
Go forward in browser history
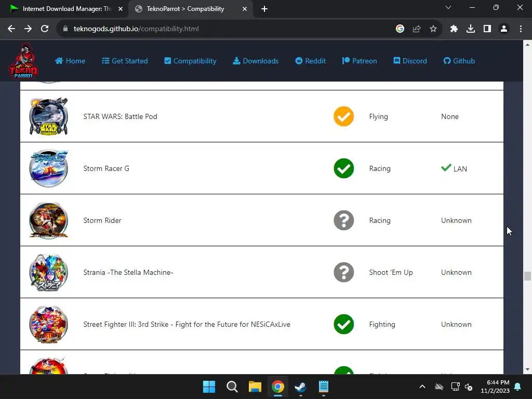[x=28, y=29]
